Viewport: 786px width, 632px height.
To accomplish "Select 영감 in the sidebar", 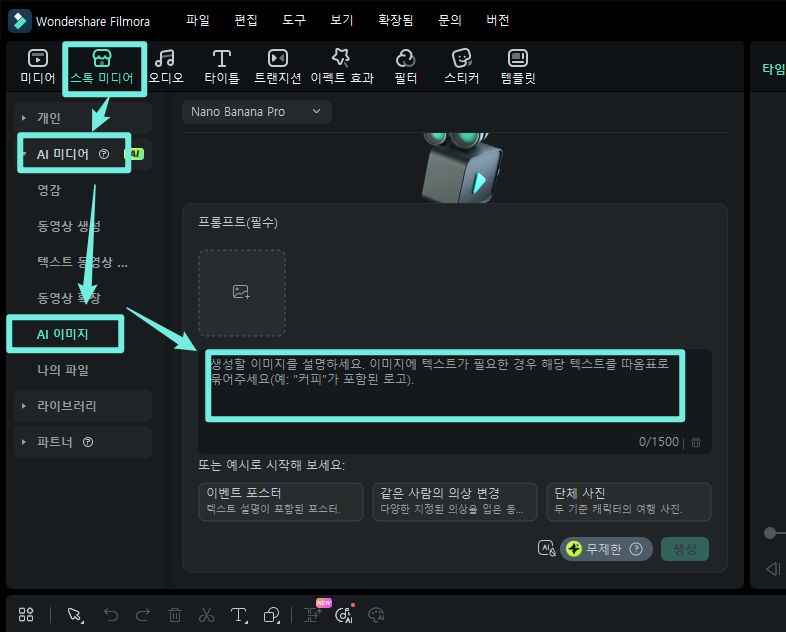I will tap(49, 190).
